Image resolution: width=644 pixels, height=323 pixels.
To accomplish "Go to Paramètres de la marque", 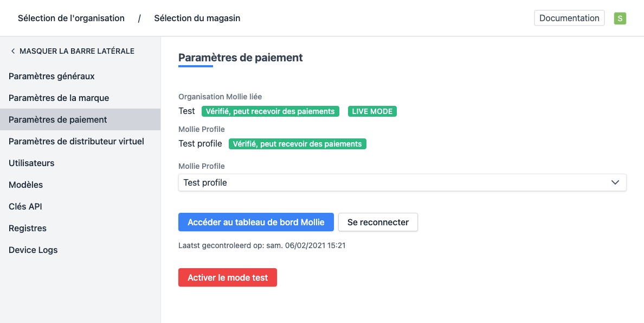I will [59, 98].
